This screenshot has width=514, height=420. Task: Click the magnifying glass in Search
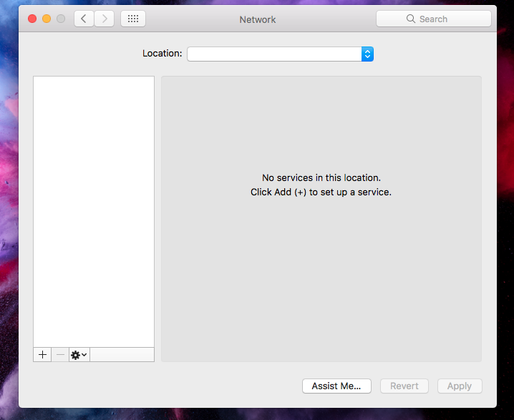point(411,19)
